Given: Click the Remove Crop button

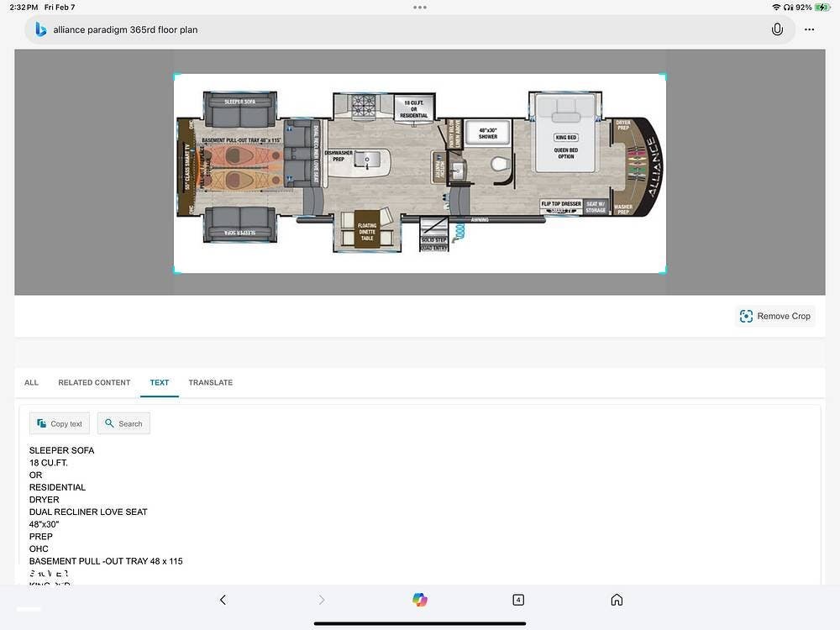Looking at the screenshot, I should [774, 316].
